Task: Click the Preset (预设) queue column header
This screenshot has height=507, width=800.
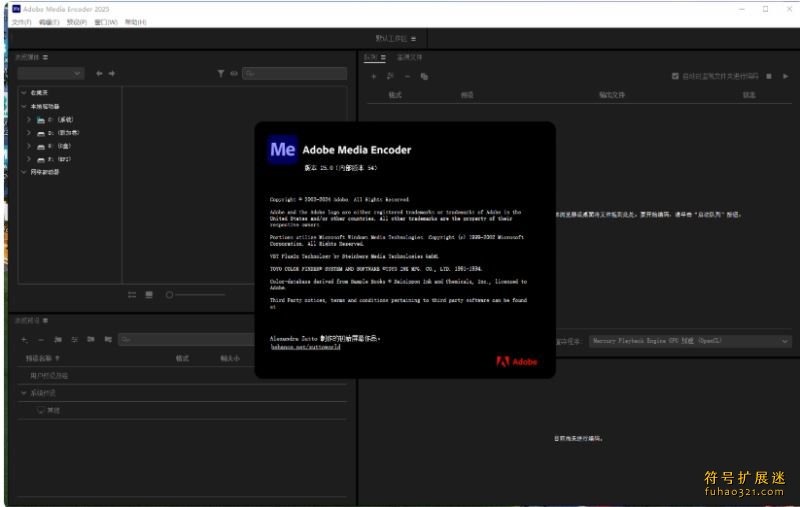Action: (467, 95)
